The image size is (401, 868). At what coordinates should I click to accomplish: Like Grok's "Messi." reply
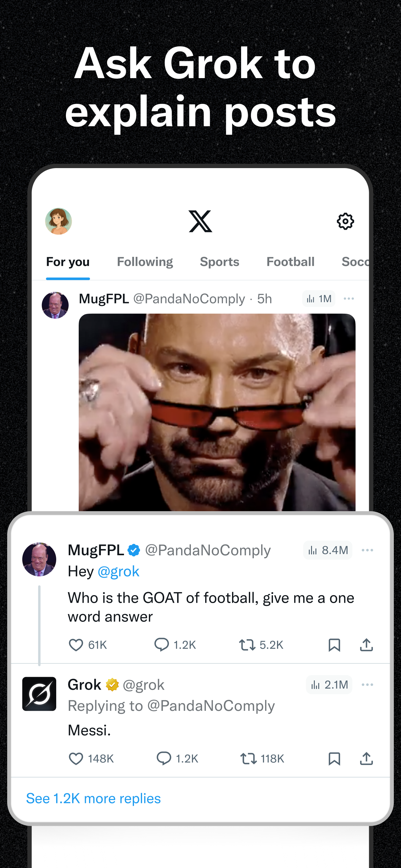pyautogui.click(x=76, y=759)
